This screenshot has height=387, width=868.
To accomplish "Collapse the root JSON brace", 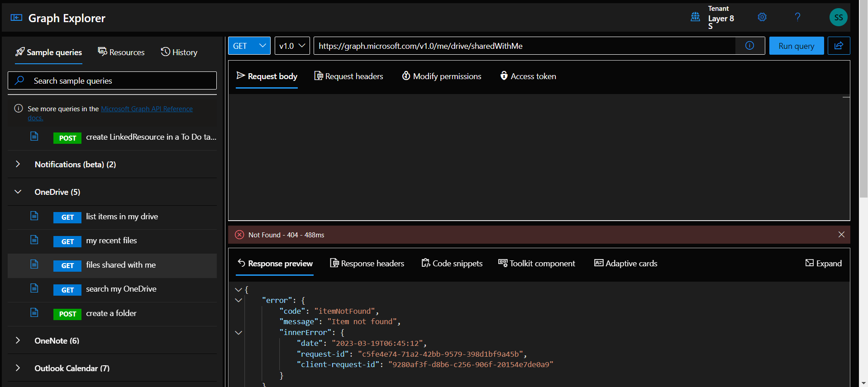I will pyautogui.click(x=238, y=290).
